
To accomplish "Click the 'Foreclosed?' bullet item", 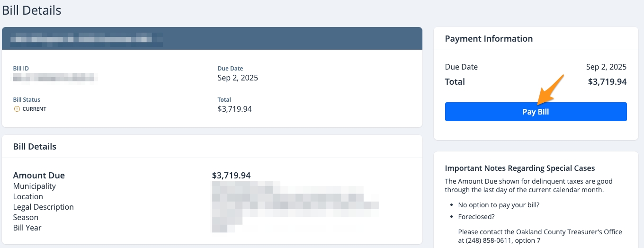I will [x=476, y=217].
